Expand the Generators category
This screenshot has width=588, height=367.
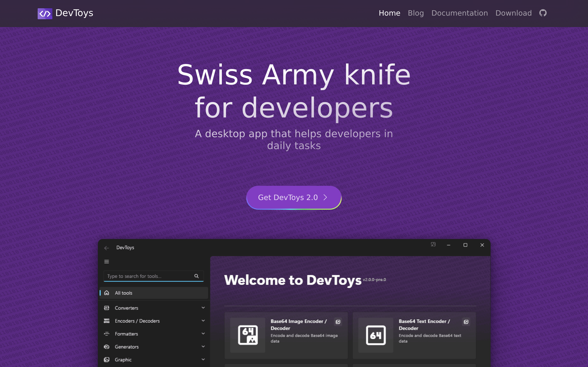click(x=154, y=347)
